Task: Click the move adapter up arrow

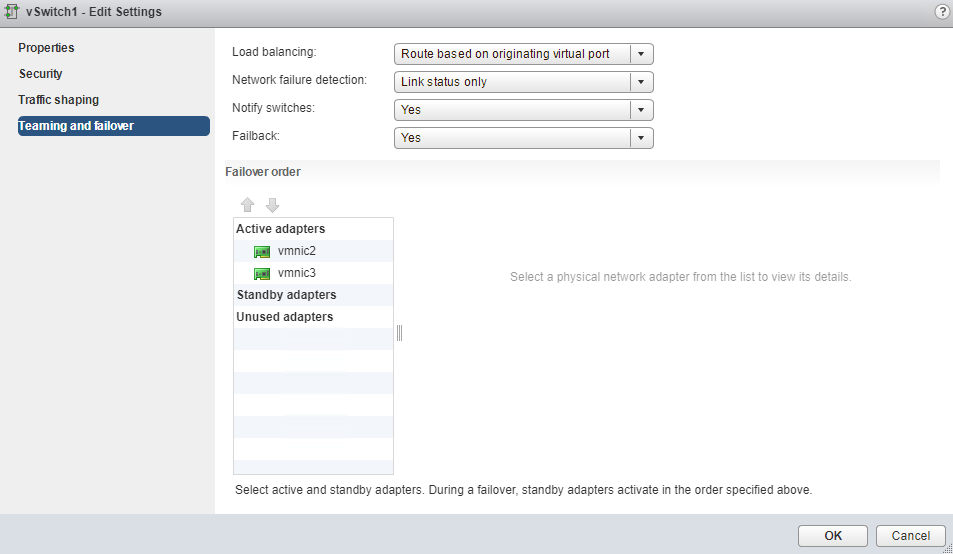Action: pyautogui.click(x=248, y=205)
